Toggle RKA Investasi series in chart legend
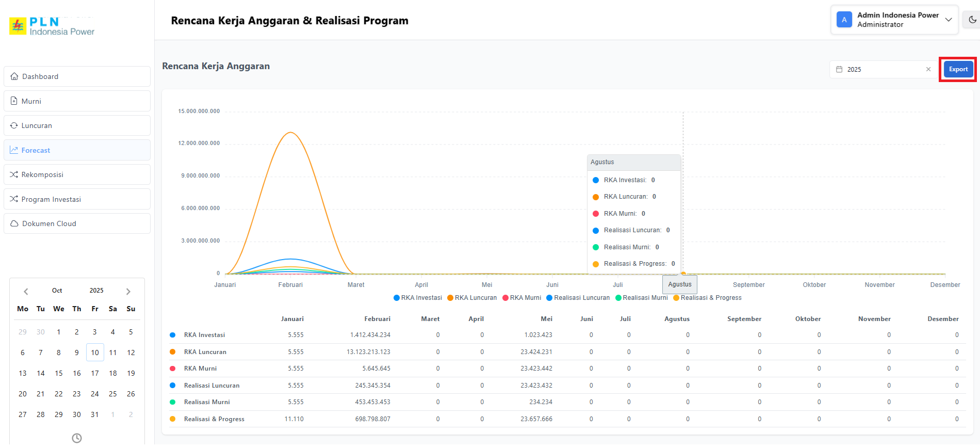Viewport: 980px width, 448px height. click(418, 298)
